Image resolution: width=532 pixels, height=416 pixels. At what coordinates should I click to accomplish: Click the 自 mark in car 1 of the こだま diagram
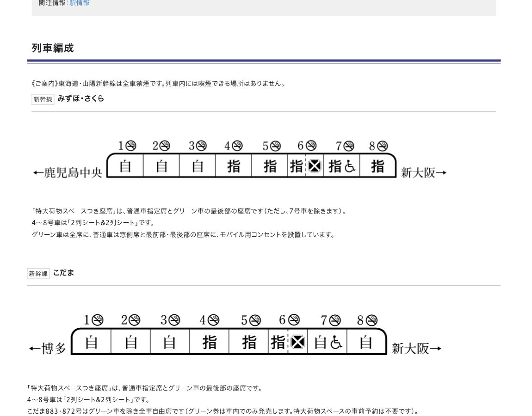[91, 342]
